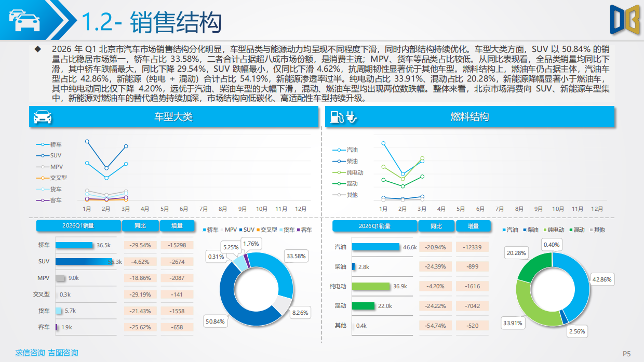
Task: Click SUV entry in line chart legend
Action: pos(49,155)
